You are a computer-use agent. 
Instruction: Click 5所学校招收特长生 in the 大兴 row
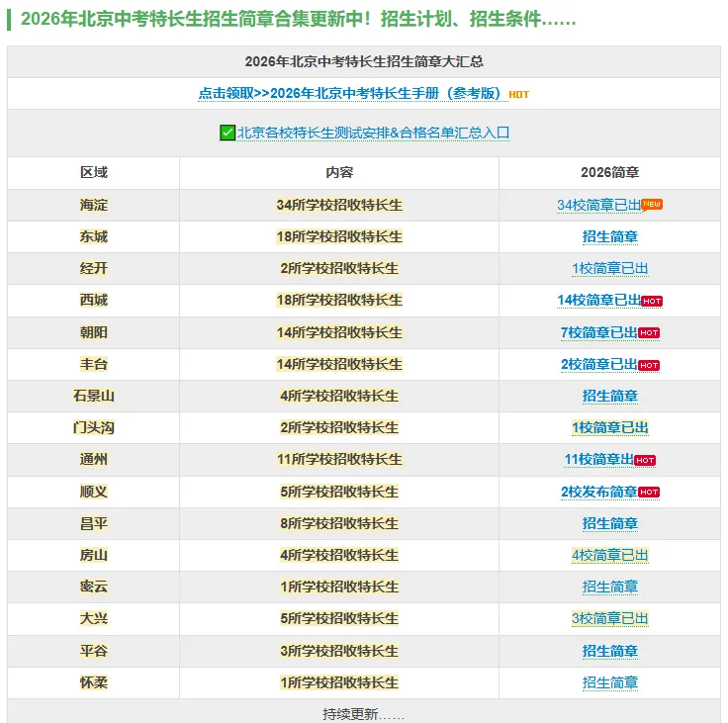click(x=339, y=619)
